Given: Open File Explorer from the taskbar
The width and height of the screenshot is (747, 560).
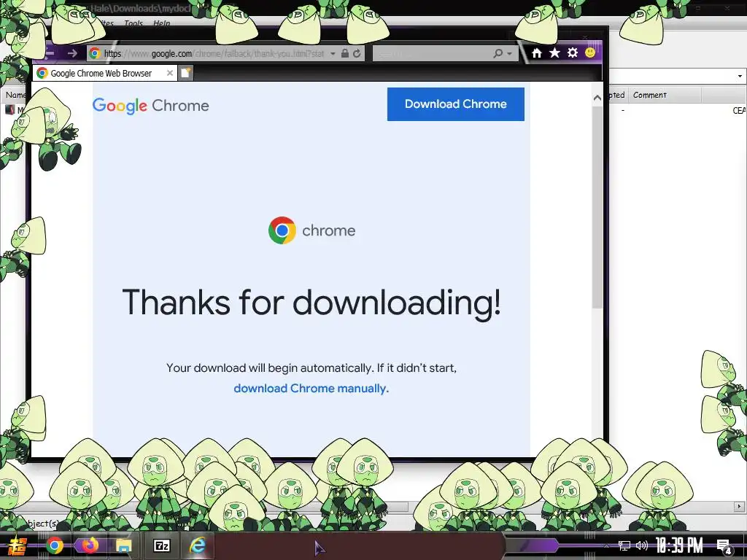Looking at the screenshot, I should tap(124, 545).
